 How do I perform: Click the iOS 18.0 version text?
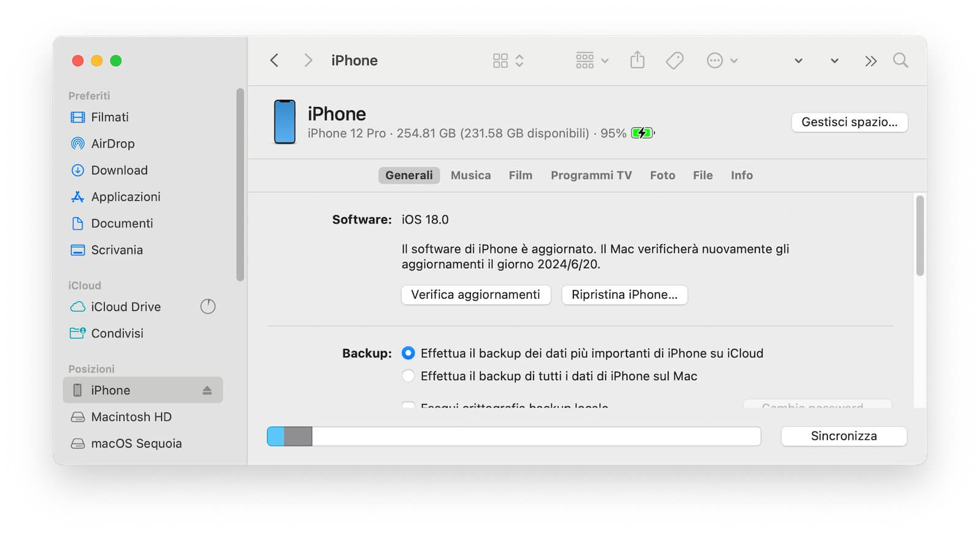point(425,219)
